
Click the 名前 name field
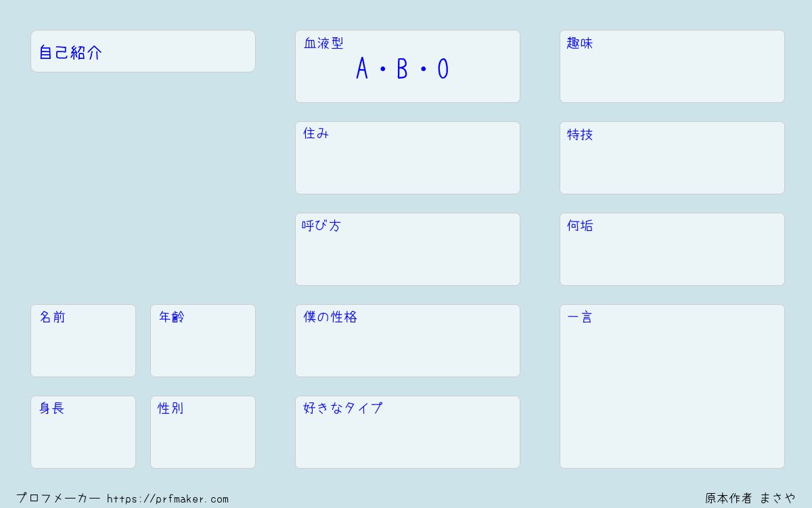click(x=83, y=341)
